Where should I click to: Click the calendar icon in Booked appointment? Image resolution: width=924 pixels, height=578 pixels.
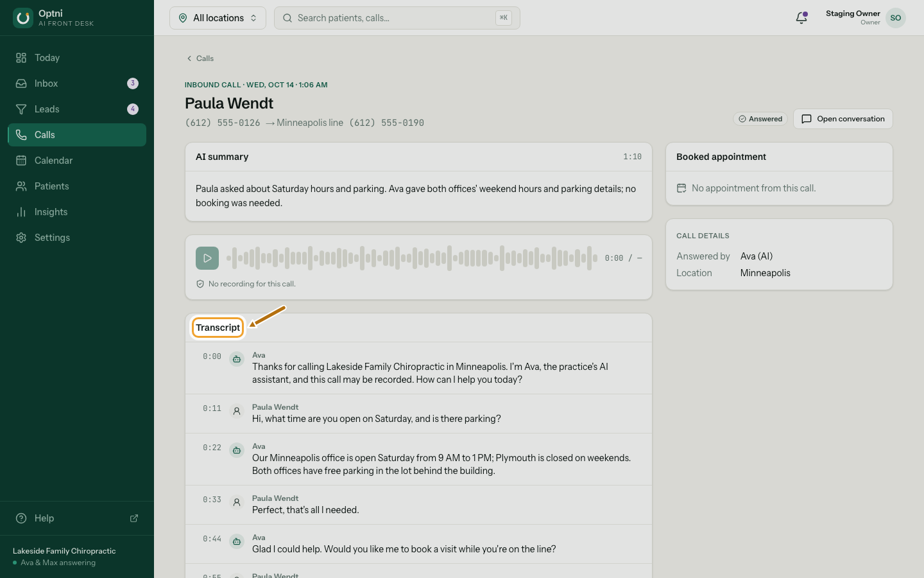pyautogui.click(x=681, y=188)
